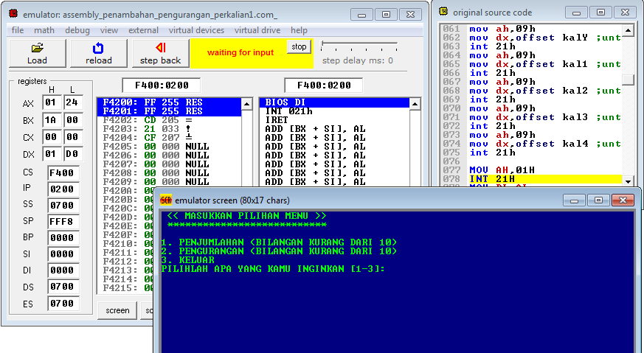
Task: Click original source code window icon
Action: point(443,12)
